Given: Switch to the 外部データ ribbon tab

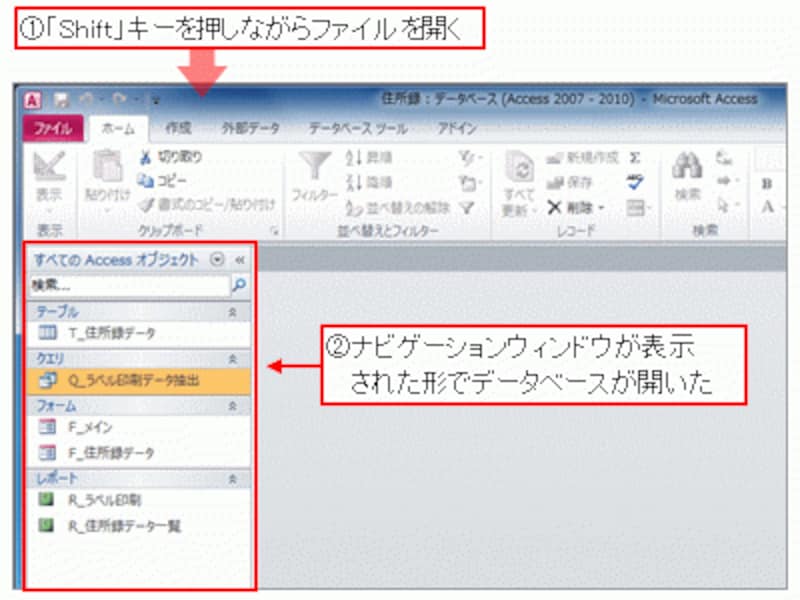Looking at the screenshot, I should (250, 128).
